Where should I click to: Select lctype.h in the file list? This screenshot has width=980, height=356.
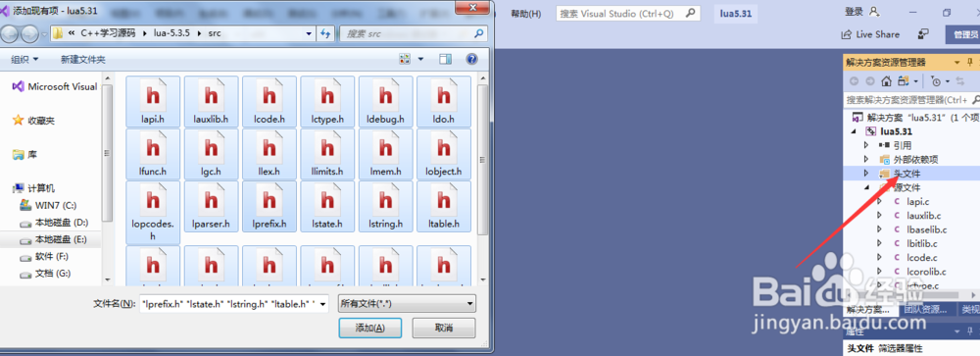pyautogui.click(x=327, y=101)
